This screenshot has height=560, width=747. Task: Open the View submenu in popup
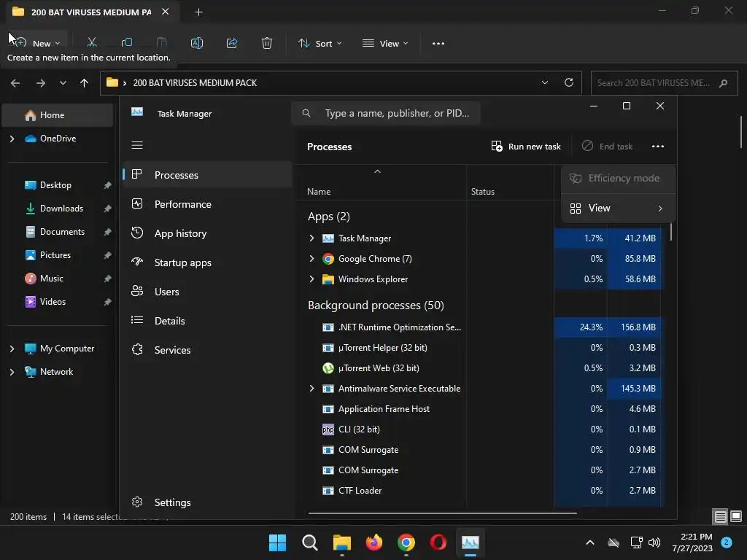click(x=618, y=208)
